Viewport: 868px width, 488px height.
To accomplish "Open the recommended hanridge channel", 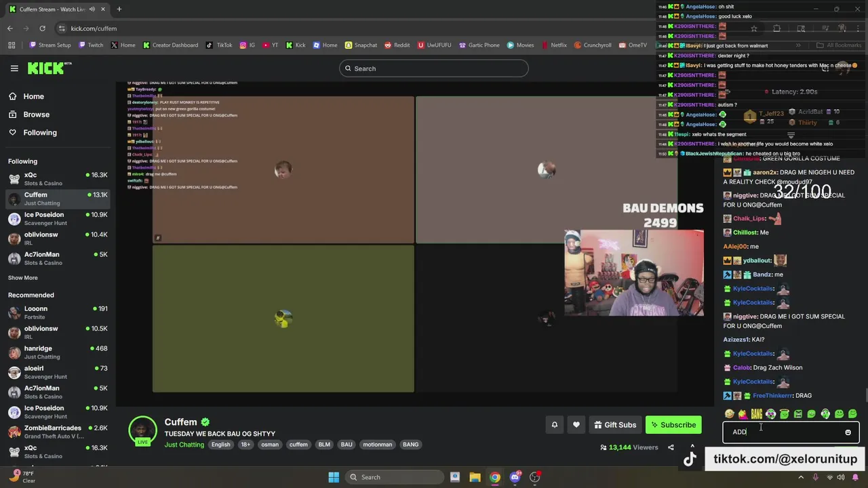I will click(58, 352).
